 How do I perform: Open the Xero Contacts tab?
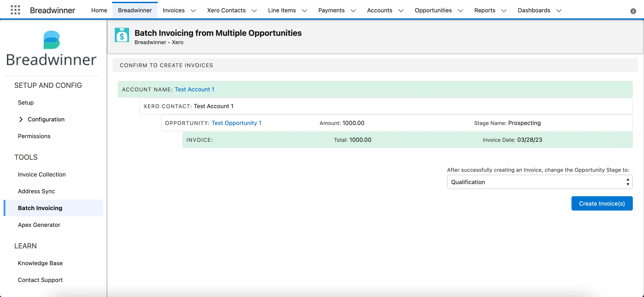click(226, 10)
